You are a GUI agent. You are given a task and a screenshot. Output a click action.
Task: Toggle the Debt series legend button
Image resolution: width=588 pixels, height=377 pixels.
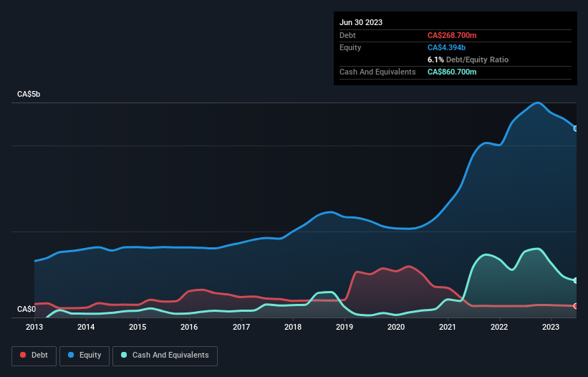[34, 355]
